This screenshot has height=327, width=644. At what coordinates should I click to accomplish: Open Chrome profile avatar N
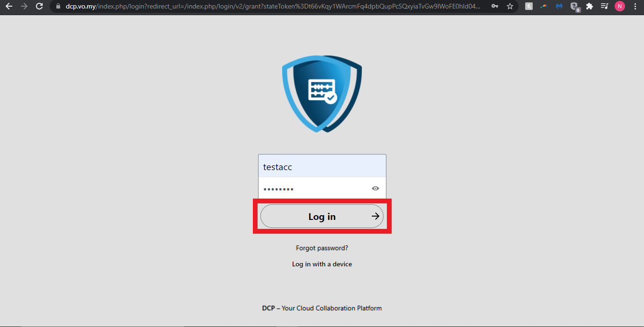[619, 7]
